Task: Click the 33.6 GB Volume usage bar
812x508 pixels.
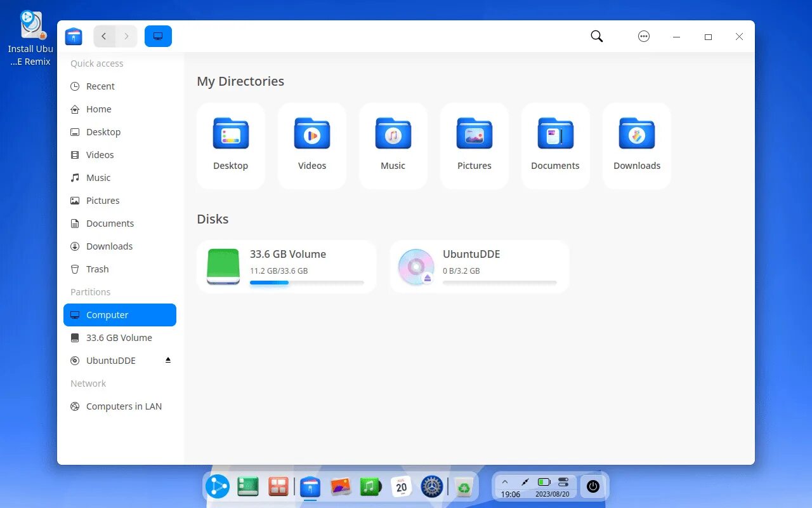Action: 307,283
